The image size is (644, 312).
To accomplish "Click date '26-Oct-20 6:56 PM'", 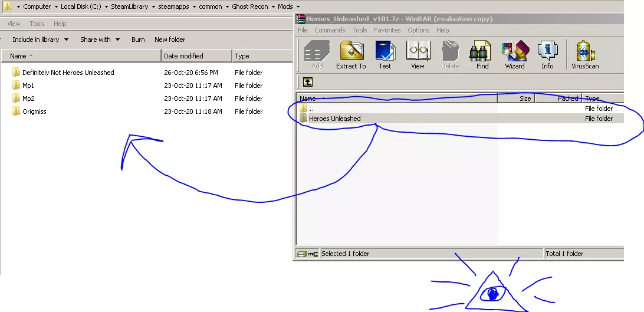I will pos(191,73).
